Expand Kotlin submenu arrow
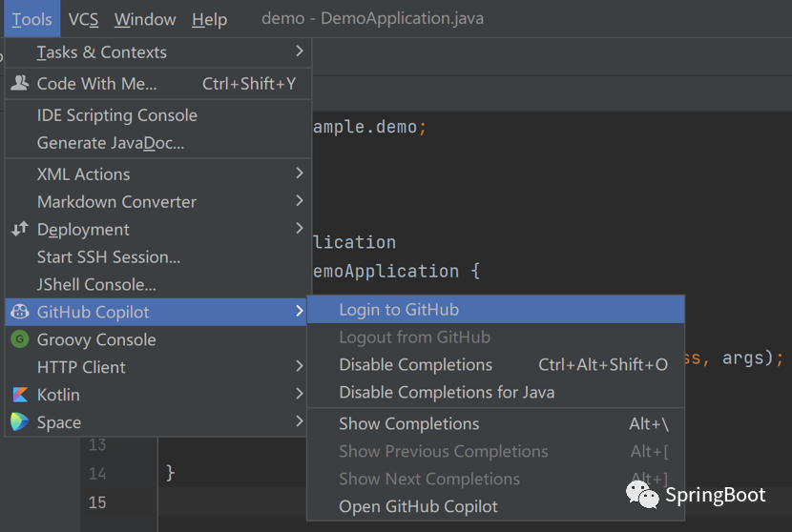This screenshot has width=792, height=532. pos(299,393)
